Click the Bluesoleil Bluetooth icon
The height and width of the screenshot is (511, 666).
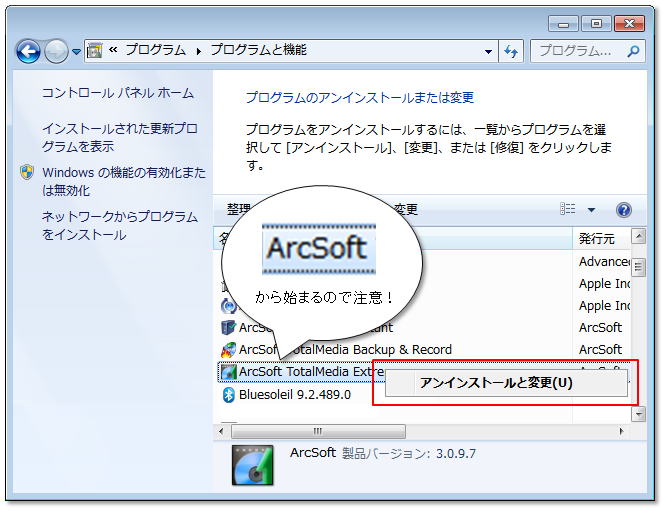[x=229, y=395]
